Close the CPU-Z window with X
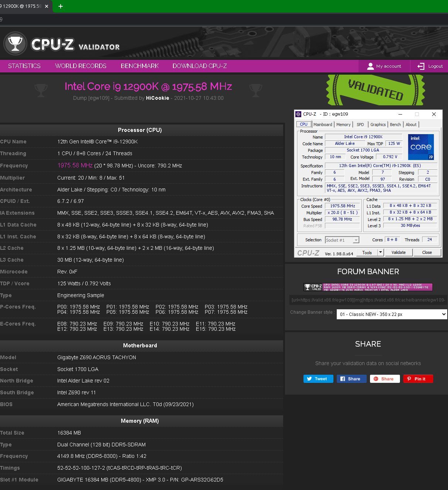The height and width of the screenshot is (490, 448). tap(434, 114)
